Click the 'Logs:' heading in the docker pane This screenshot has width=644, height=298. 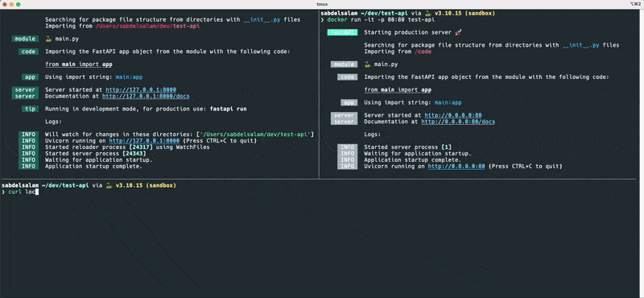373,135
